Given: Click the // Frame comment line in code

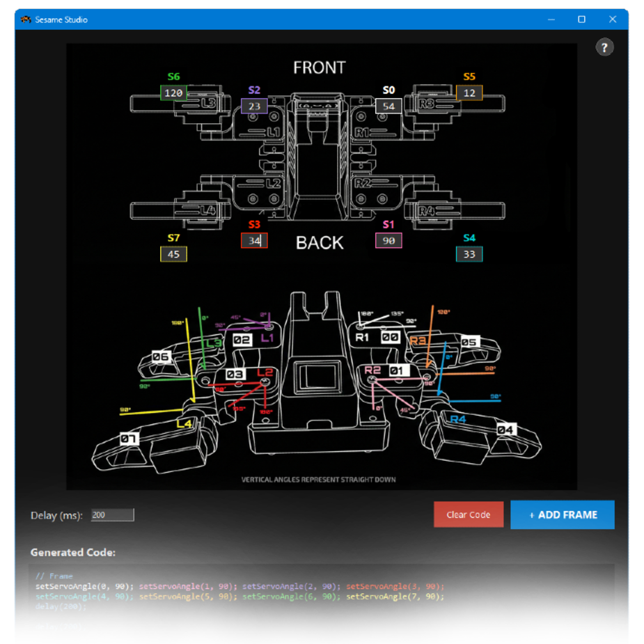Looking at the screenshot, I should [54, 576].
